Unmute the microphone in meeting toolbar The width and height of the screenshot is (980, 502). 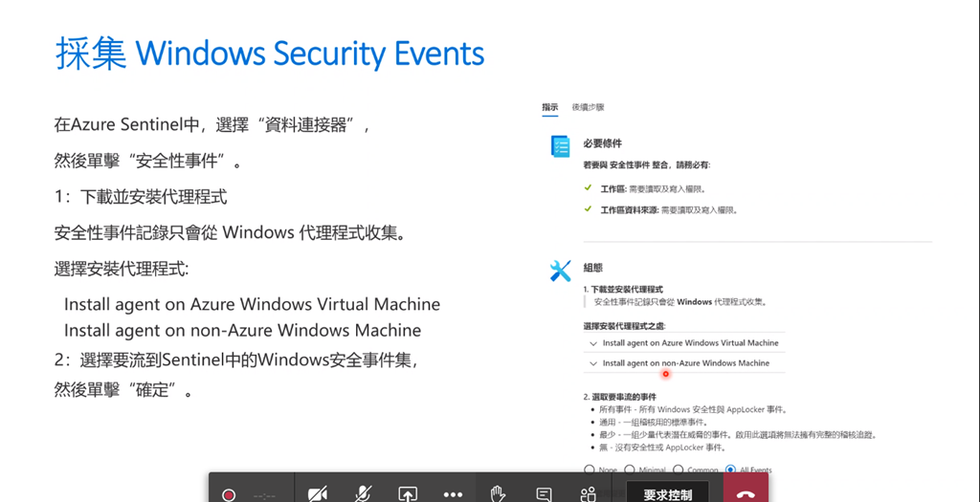pyautogui.click(x=363, y=494)
